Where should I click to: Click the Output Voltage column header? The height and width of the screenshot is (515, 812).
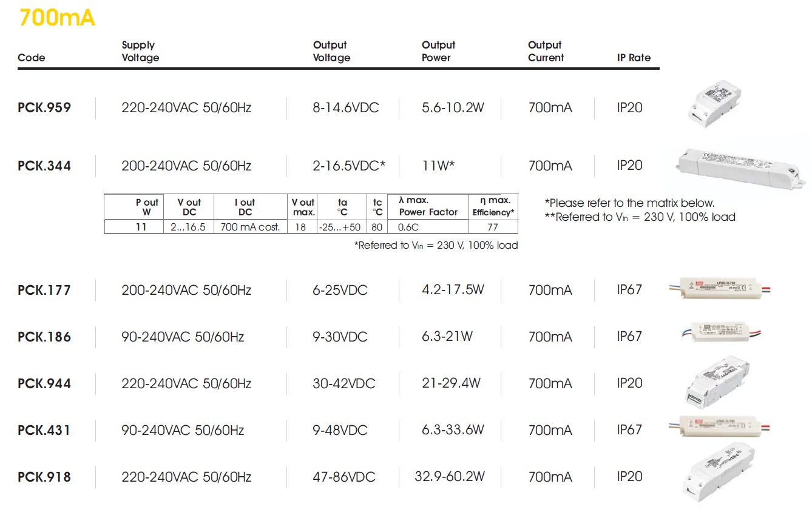(x=331, y=52)
